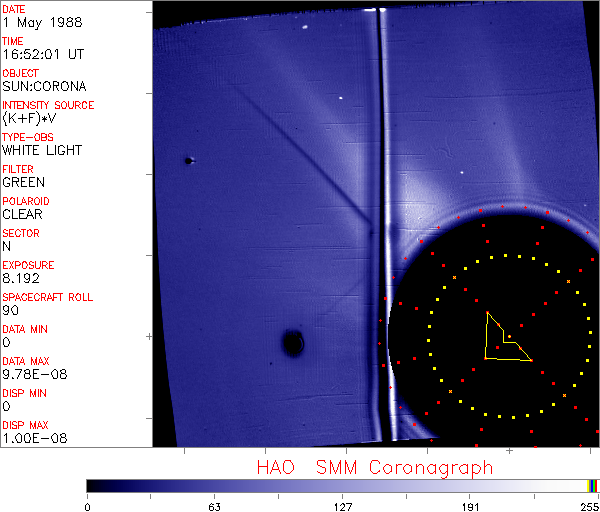Click the GREEN filter value
Image resolution: width=600 pixels, height=512 pixels.
[23, 183]
